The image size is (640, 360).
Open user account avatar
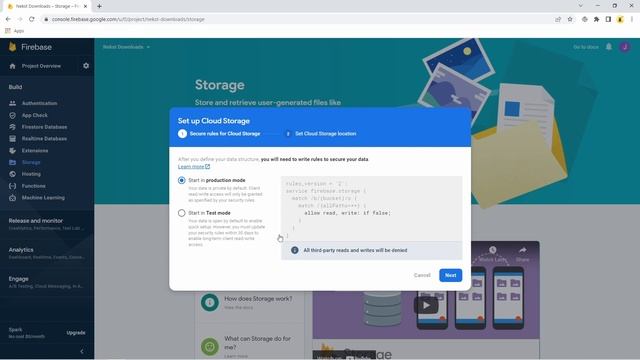click(624, 47)
